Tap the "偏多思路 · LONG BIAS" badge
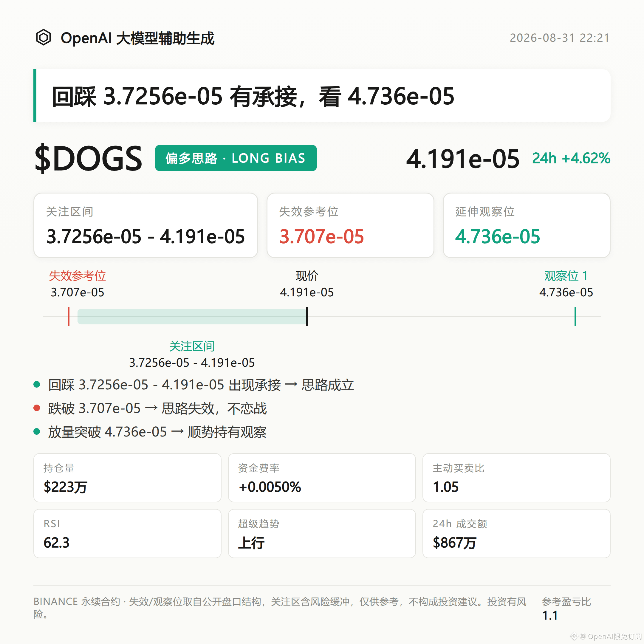Viewport: 644px width, 644px height. 236,158
